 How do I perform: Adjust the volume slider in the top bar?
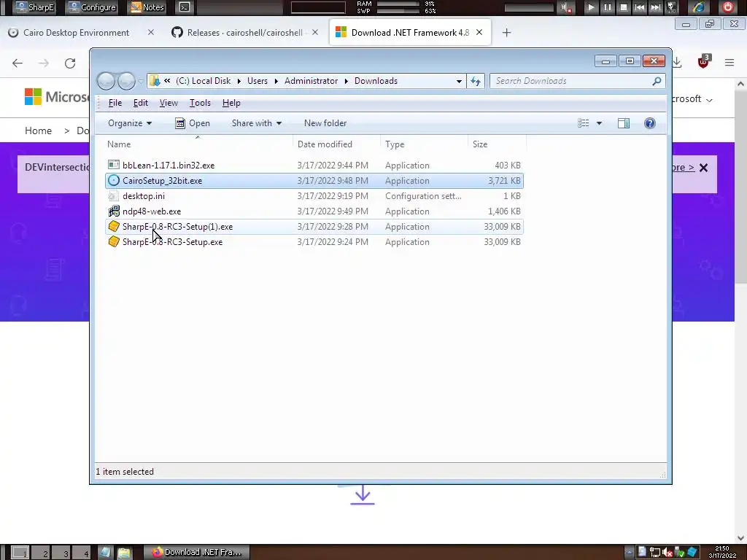point(529,7)
